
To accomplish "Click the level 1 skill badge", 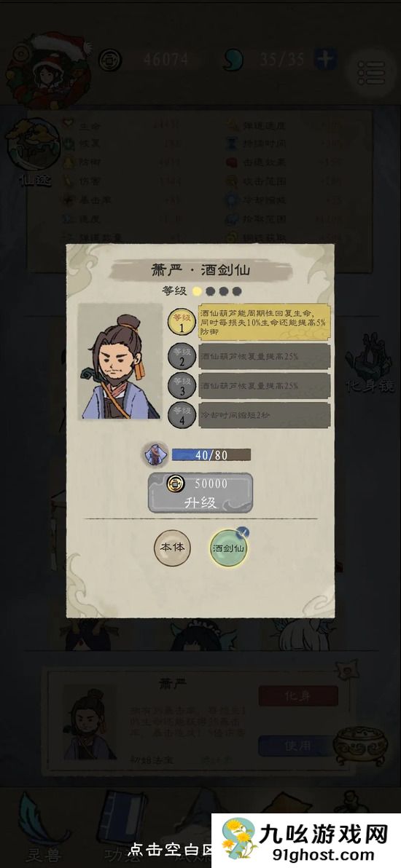I will [182, 322].
